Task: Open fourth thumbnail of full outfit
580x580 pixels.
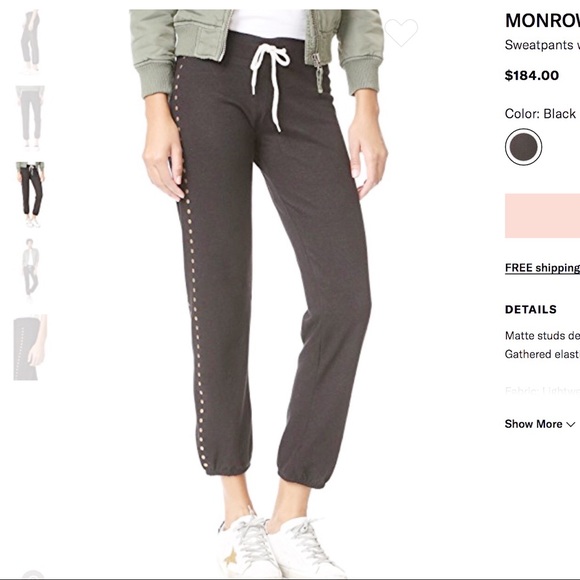Action: click(x=30, y=271)
